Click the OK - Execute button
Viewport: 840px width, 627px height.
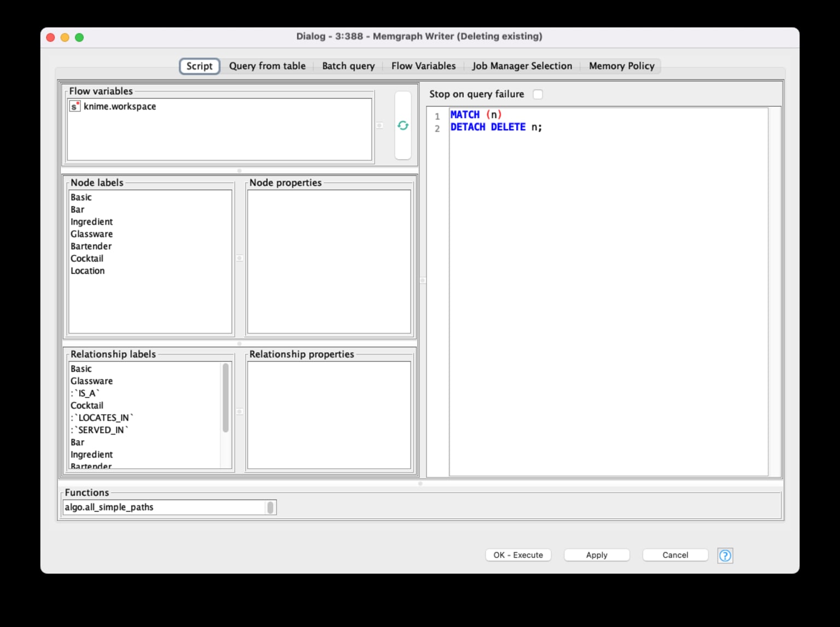click(518, 555)
